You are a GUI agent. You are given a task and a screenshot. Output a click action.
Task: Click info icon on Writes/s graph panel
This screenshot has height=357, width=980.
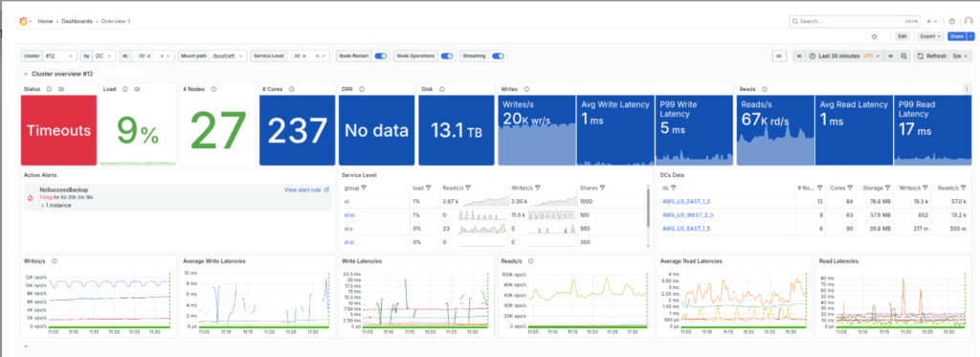[x=55, y=261]
